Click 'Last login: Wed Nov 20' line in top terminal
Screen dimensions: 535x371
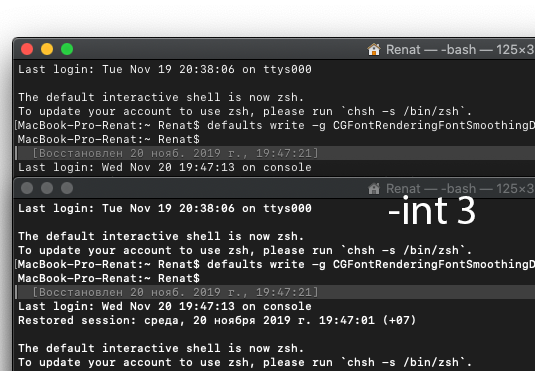coord(165,167)
